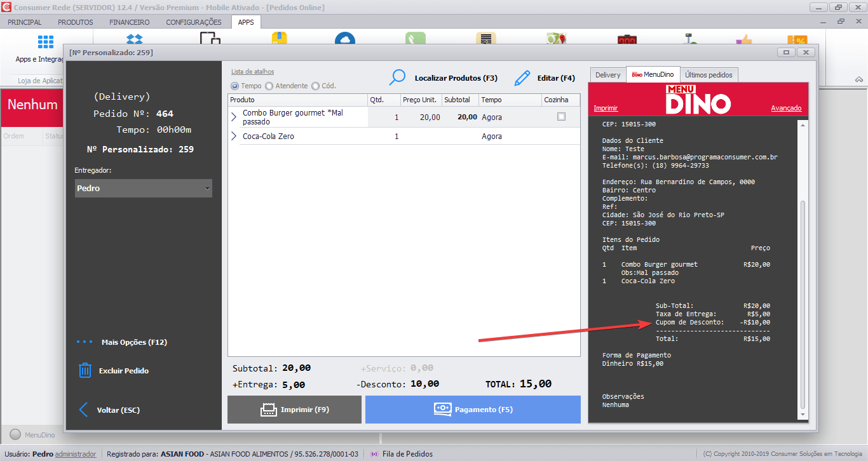Click the administrador link in status bar
This screenshot has width=868, height=461.
pos(76,454)
